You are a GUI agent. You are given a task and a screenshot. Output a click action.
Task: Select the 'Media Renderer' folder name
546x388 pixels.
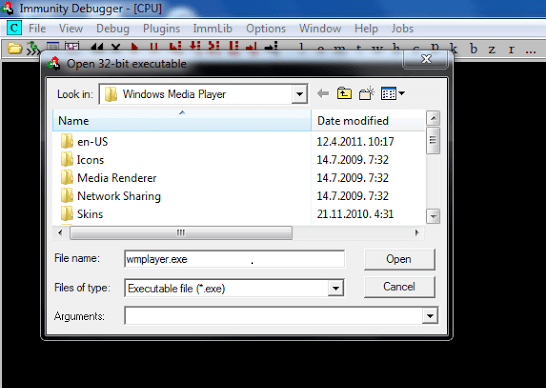click(117, 178)
